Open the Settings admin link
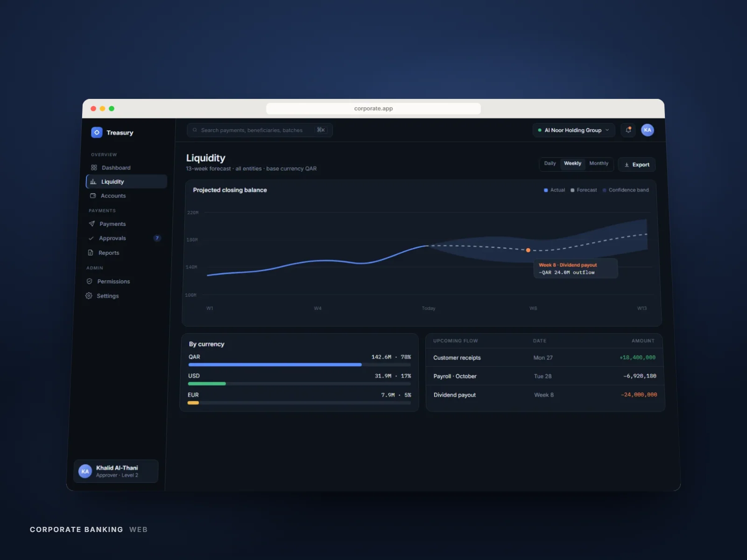 pos(121,296)
